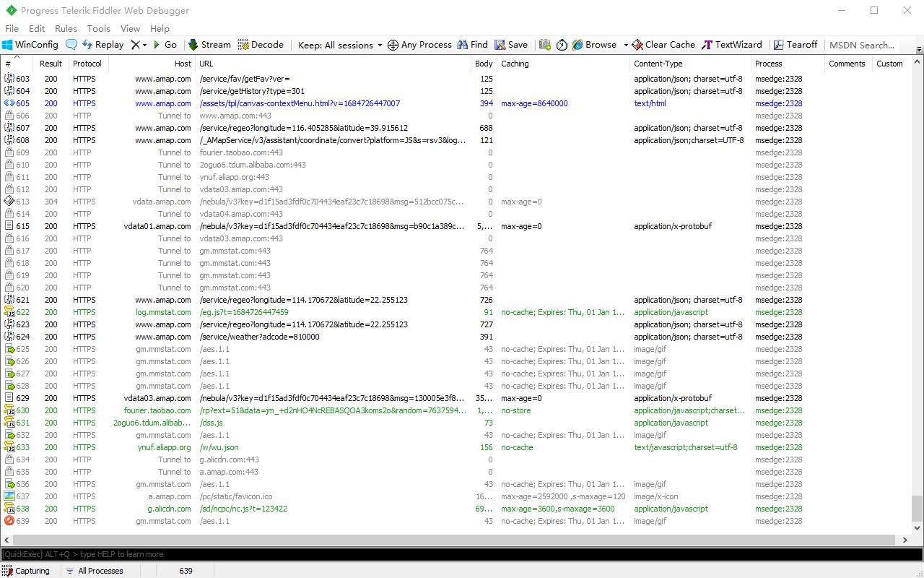The image size is (924, 578).
Task: Open the Edit menu
Action: pyautogui.click(x=37, y=29)
